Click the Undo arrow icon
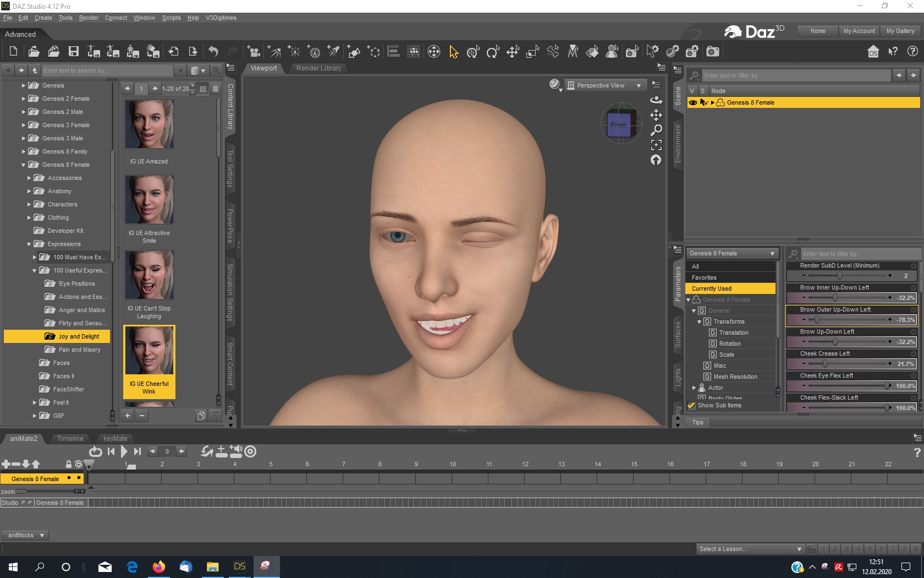The width and height of the screenshot is (924, 578). click(x=213, y=52)
